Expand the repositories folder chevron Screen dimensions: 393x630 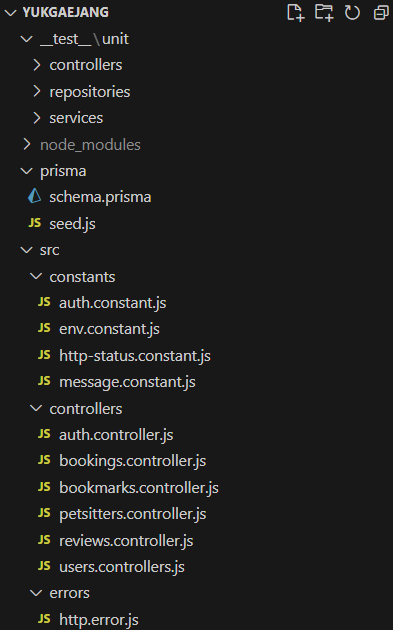point(37,92)
